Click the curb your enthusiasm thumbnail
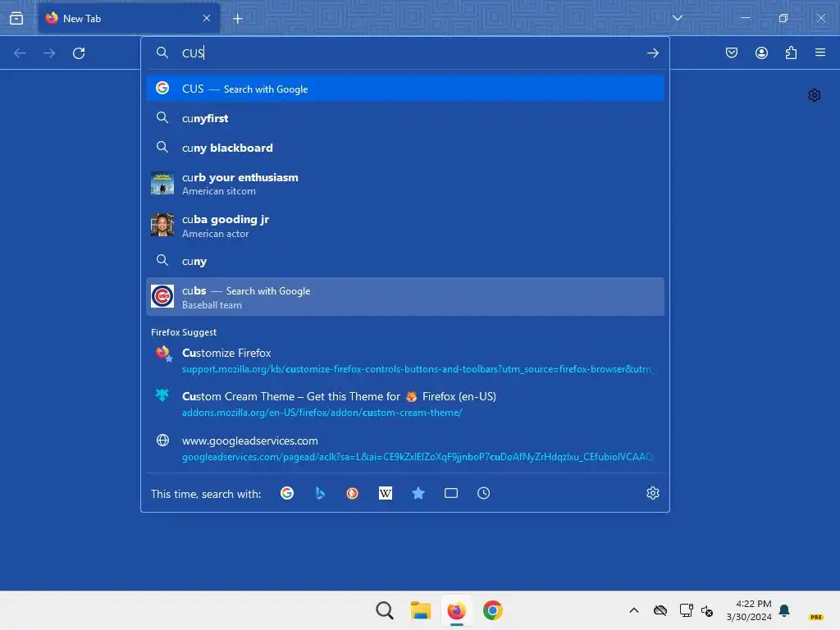Screen dimensions: 840x630 [162, 183]
